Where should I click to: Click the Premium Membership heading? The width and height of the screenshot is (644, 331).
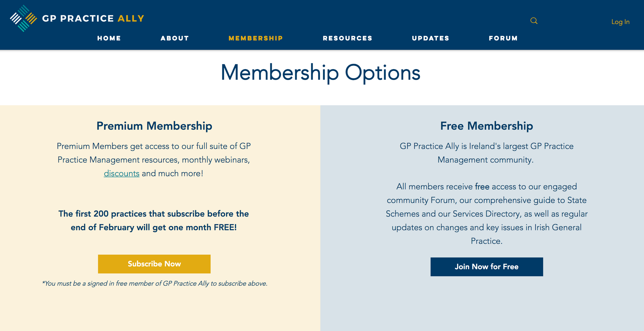tap(154, 126)
